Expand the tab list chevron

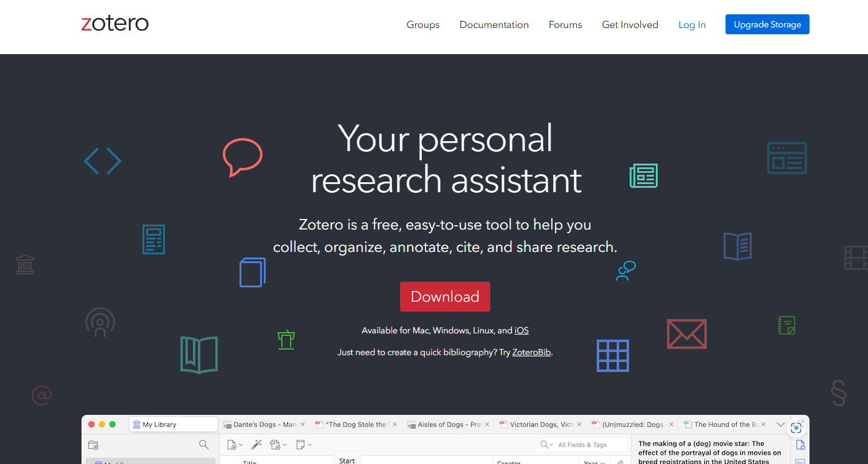(x=781, y=425)
